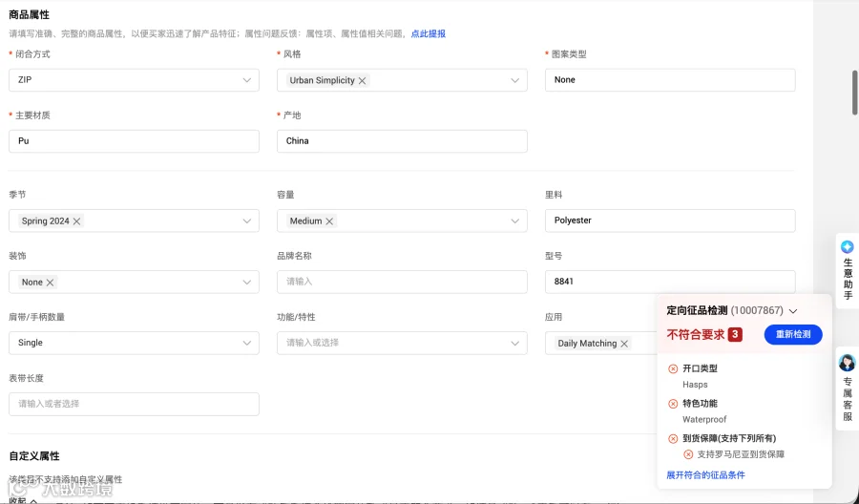859x504 pixels.
Task: Click the 型号 field containing 8841
Action: click(670, 282)
